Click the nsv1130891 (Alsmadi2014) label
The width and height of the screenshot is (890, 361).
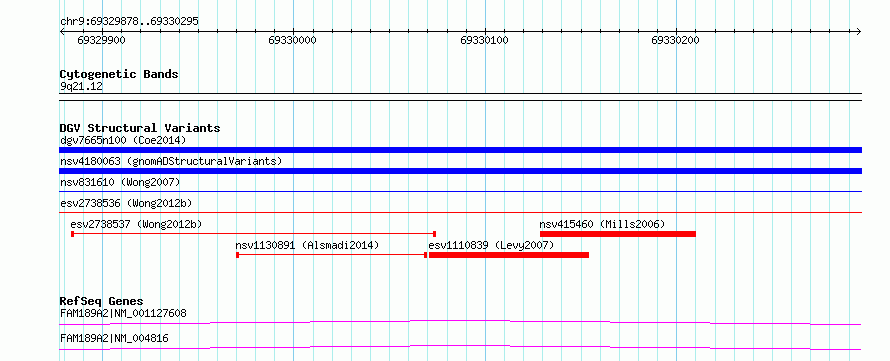pos(307,245)
